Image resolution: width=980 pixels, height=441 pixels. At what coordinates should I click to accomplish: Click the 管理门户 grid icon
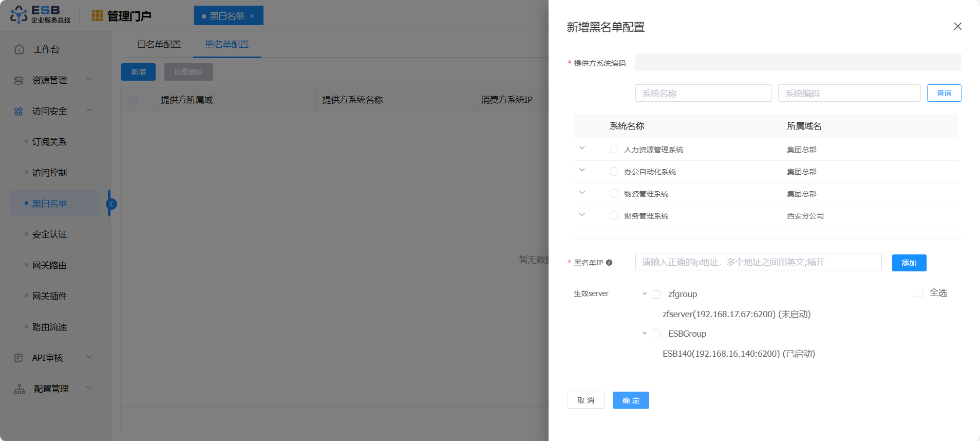pos(97,16)
